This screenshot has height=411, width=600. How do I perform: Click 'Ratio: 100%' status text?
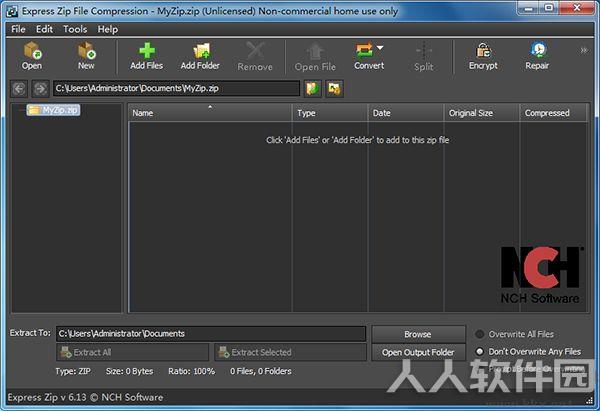pos(191,371)
